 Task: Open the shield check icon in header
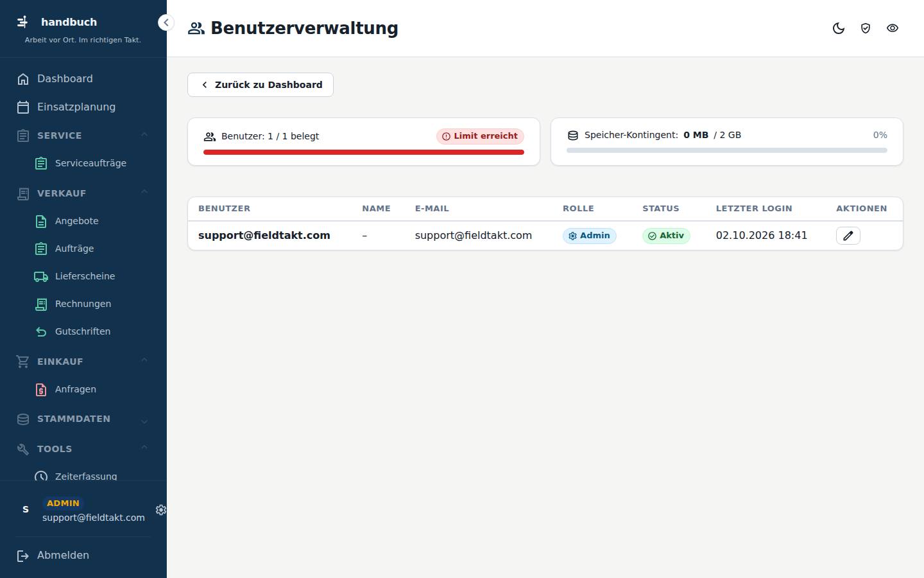[866, 28]
